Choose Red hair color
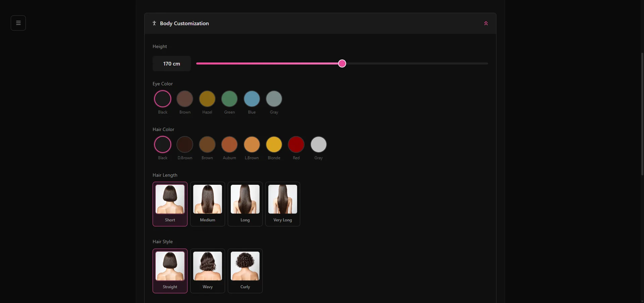This screenshot has width=644, height=303. [x=296, y=144]
